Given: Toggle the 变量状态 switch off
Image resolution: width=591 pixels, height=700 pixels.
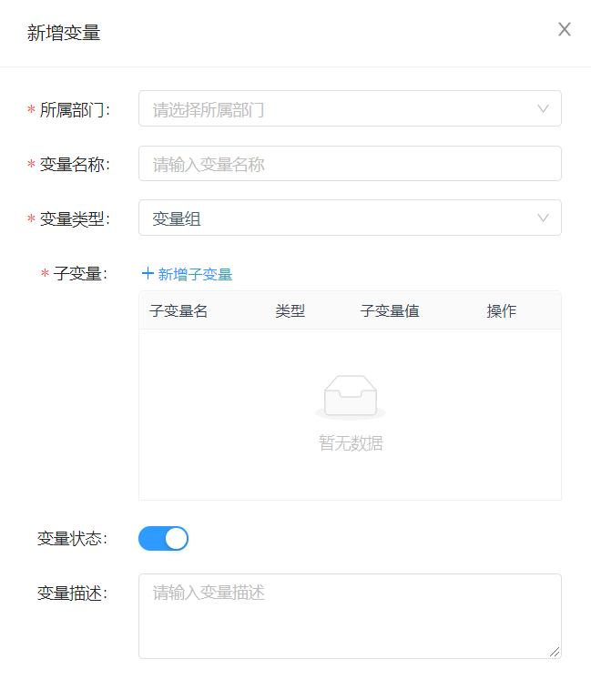Looking at the screenshot, I should pyautogui.click(x=163, y=538).
